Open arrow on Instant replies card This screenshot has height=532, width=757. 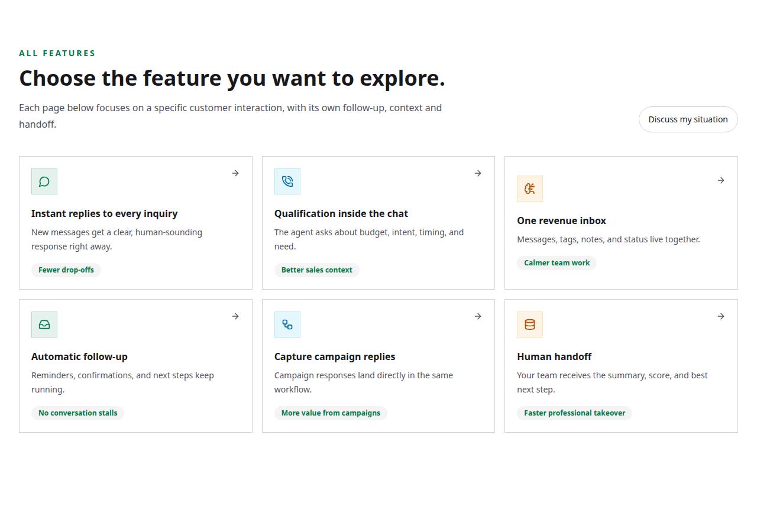point(235,173)
